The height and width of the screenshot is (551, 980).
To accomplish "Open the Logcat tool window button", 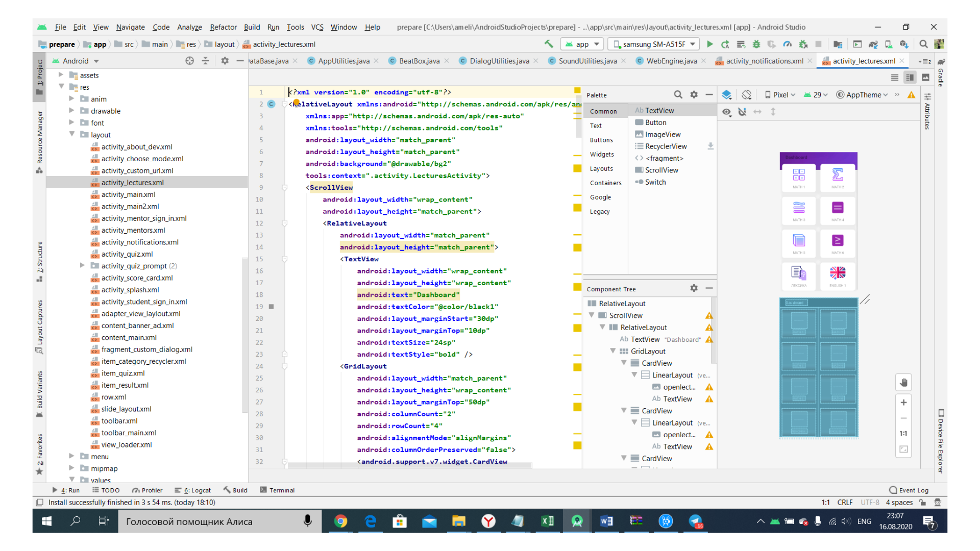I will [x=193, y=490].
